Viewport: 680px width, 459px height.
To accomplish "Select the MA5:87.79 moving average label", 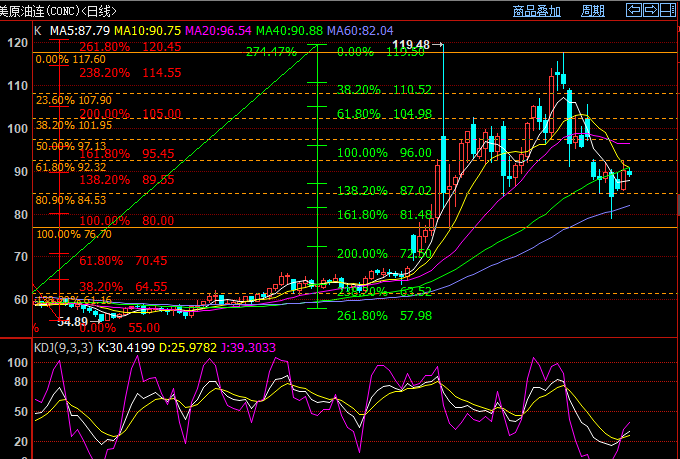I will [x=81, y=30].
